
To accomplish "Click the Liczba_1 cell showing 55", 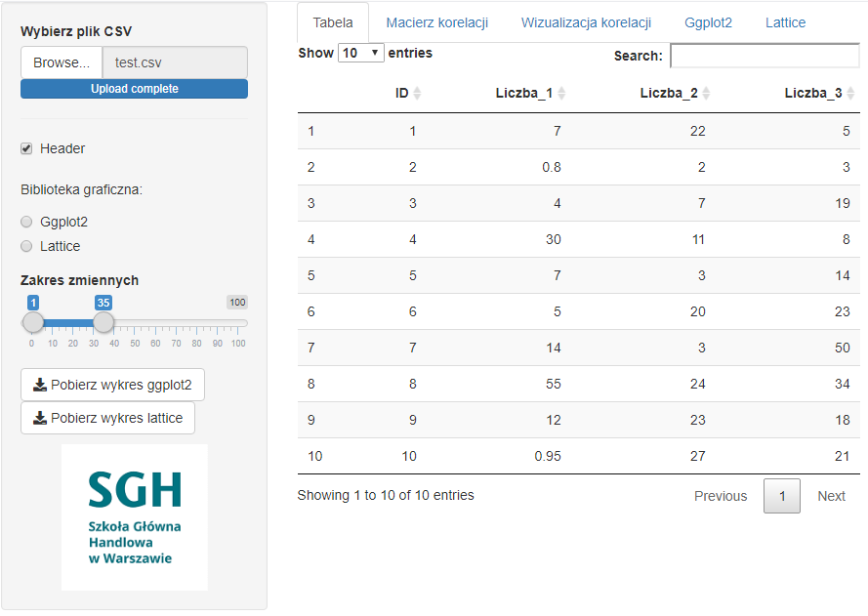I will click(554, 384).
